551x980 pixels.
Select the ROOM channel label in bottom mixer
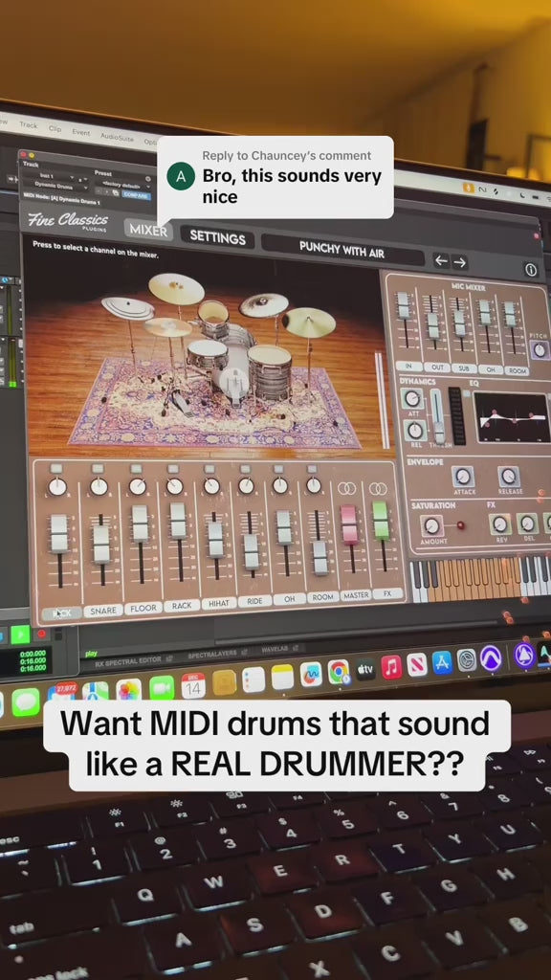322,597
